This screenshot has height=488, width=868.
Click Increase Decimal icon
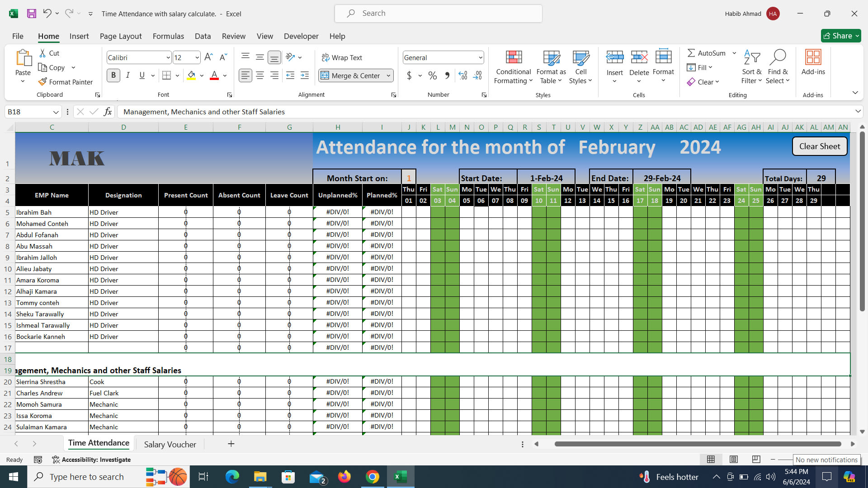462,75
